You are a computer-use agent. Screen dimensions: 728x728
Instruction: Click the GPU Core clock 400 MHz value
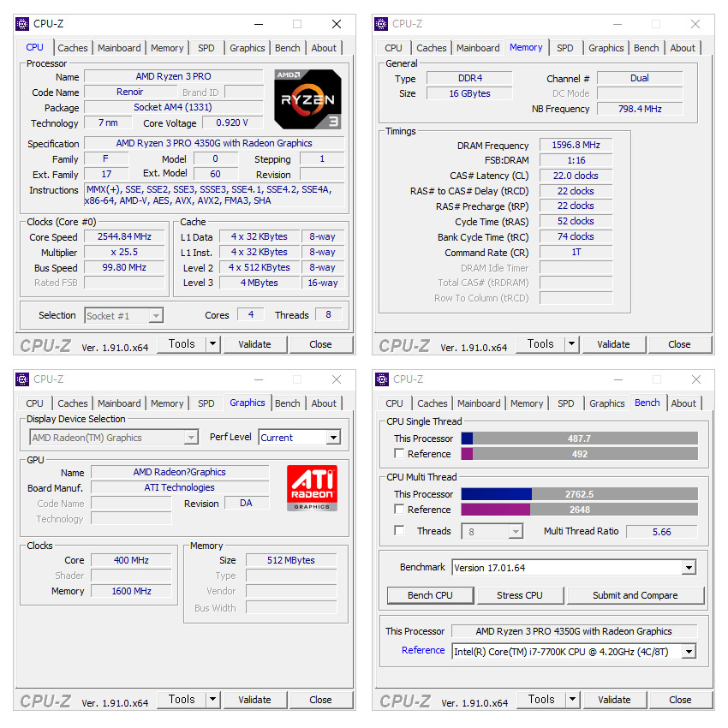131,560
